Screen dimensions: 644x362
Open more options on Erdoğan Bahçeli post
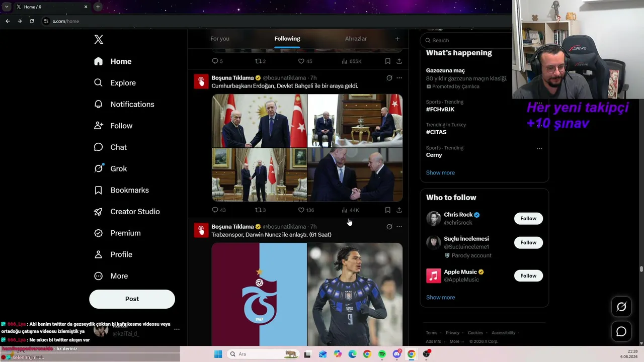coord(399,78)
